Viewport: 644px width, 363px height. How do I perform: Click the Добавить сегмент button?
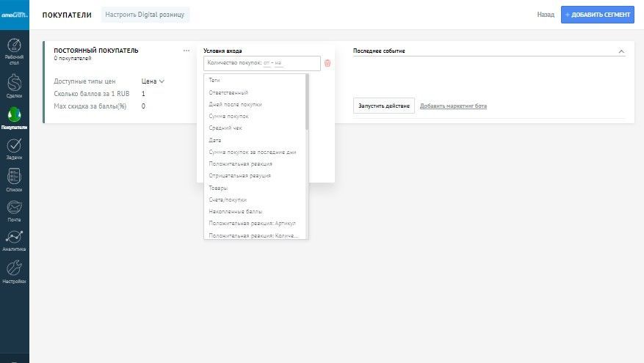(597, 15)
